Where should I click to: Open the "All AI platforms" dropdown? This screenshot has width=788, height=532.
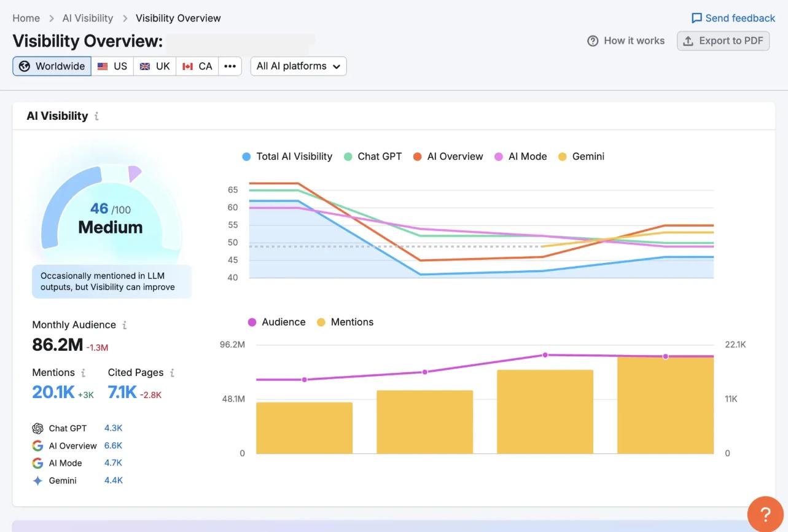click(298, 66)
